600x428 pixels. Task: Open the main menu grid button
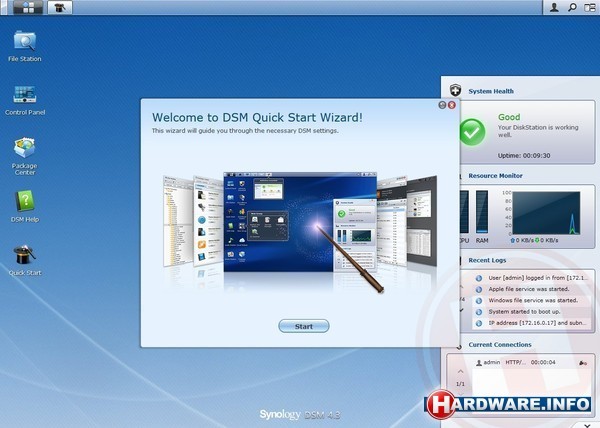[28, 7]
